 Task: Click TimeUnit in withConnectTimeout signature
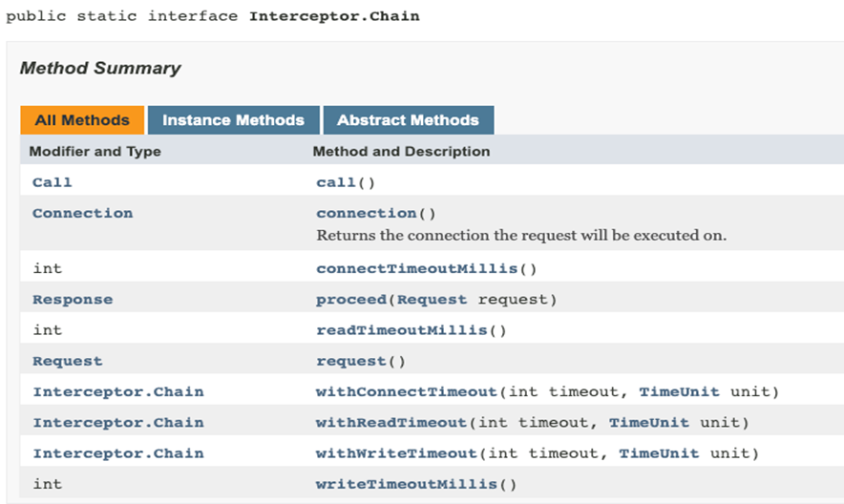679,392
